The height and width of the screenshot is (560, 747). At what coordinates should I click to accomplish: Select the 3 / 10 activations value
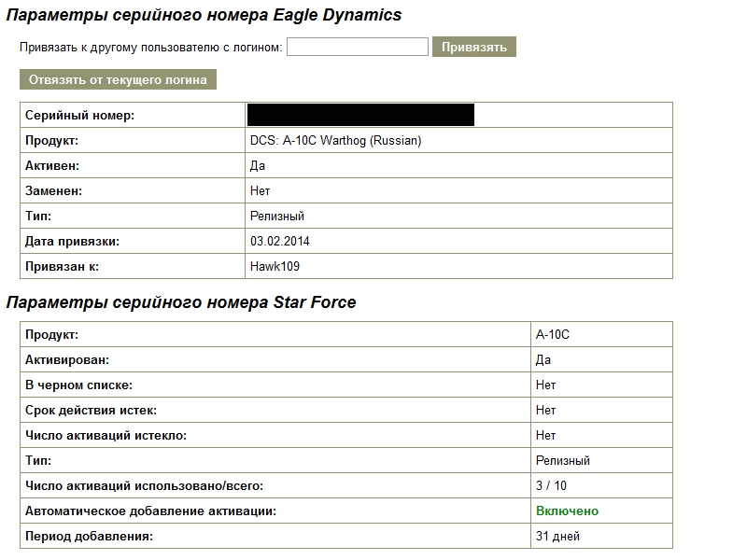[x=551, y=485]
